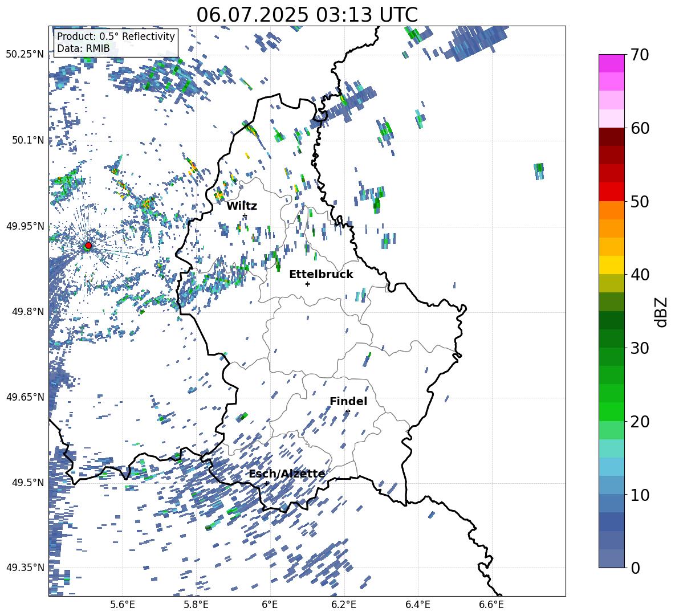Click the 5.8°E longitude label
The height and width of the screenshot is (616, 675).
[x=196, y=605]
